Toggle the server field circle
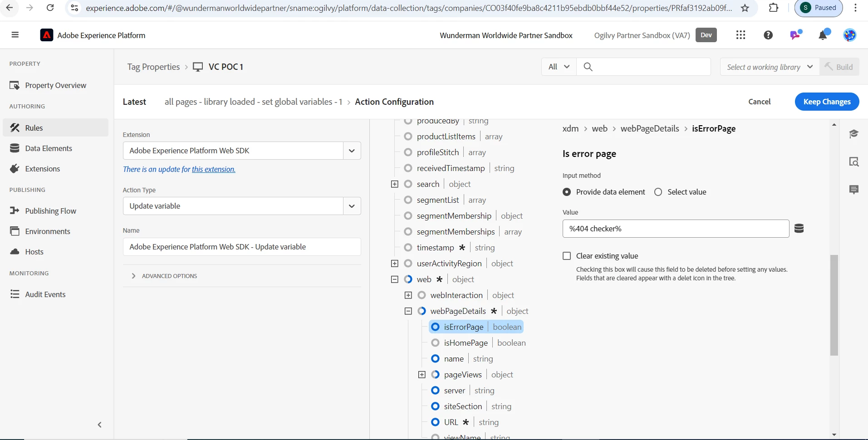The height and width of the screenshot is (440, 868). [x=435, y=390]
